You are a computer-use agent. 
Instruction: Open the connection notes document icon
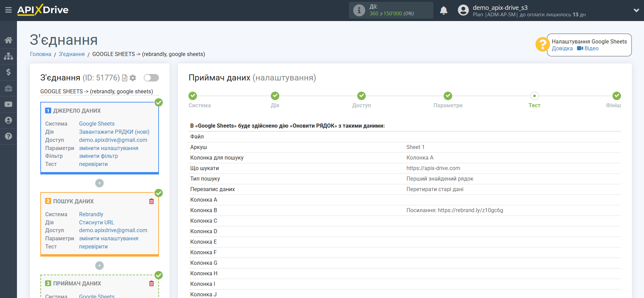[x=125, y=78]
